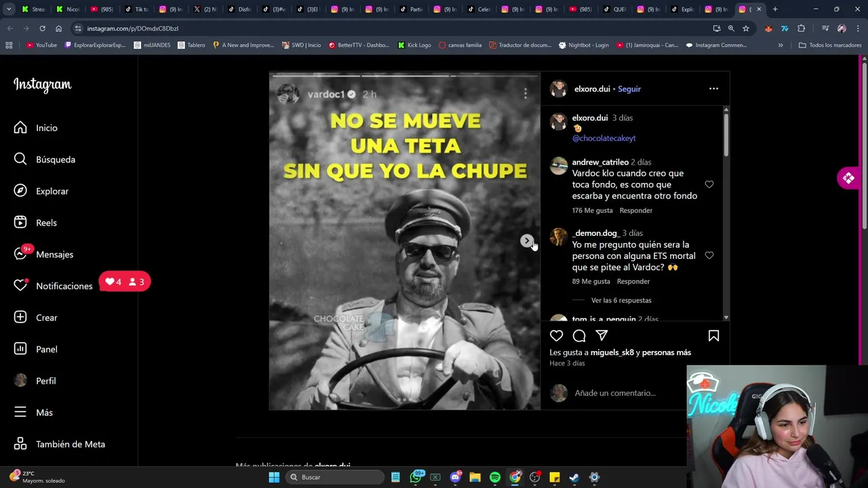Open the browser home page
Screen dimensions: 868x488
[58, 28]
